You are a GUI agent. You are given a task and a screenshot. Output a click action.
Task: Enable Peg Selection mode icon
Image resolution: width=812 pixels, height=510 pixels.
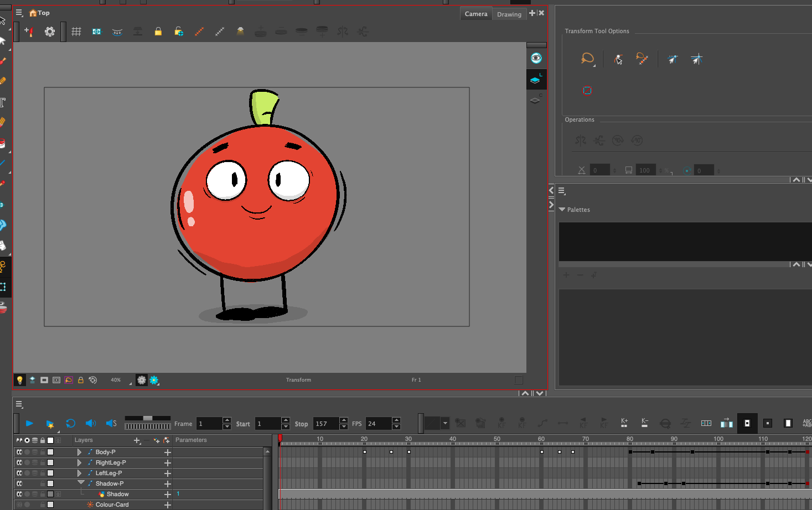tap(618, 59)
